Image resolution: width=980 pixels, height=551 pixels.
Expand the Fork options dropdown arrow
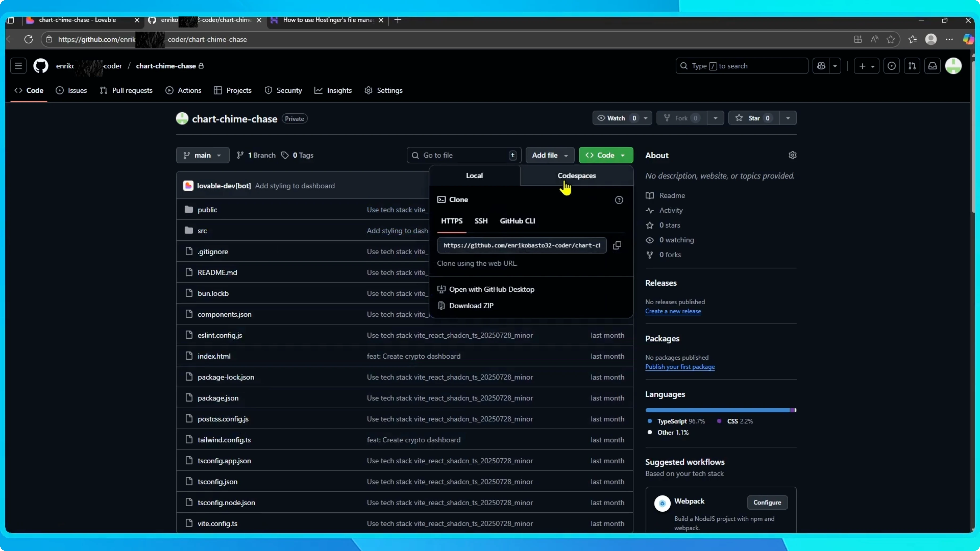tap(715, 118)
